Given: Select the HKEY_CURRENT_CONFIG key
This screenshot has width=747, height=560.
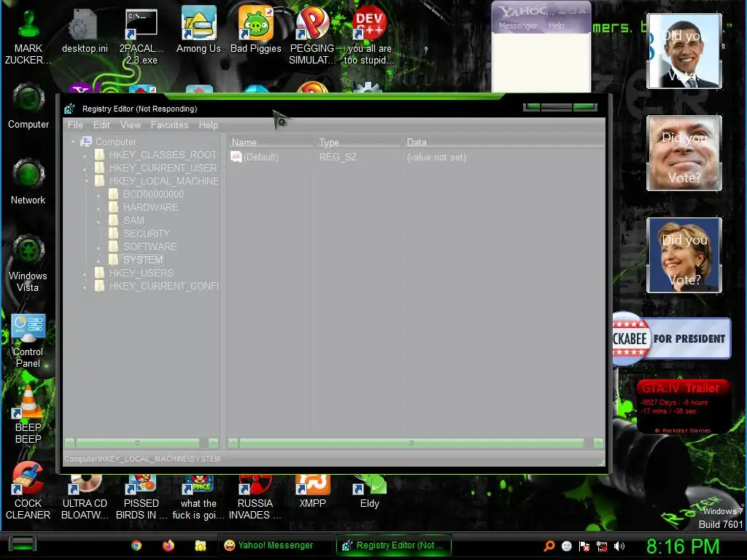Looking at the screenshot, I should 163,286.
